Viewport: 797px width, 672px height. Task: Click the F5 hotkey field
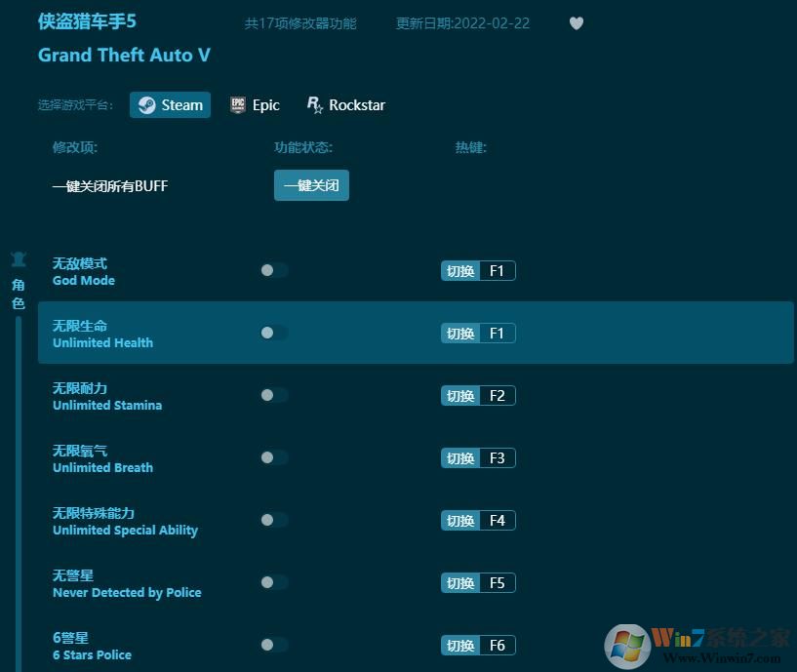(x=498, y=583)
